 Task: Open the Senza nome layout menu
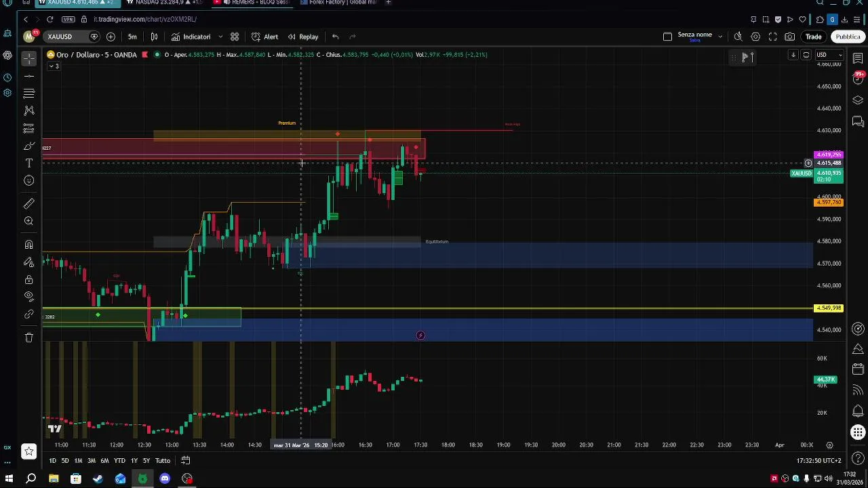tap(701, 37)
